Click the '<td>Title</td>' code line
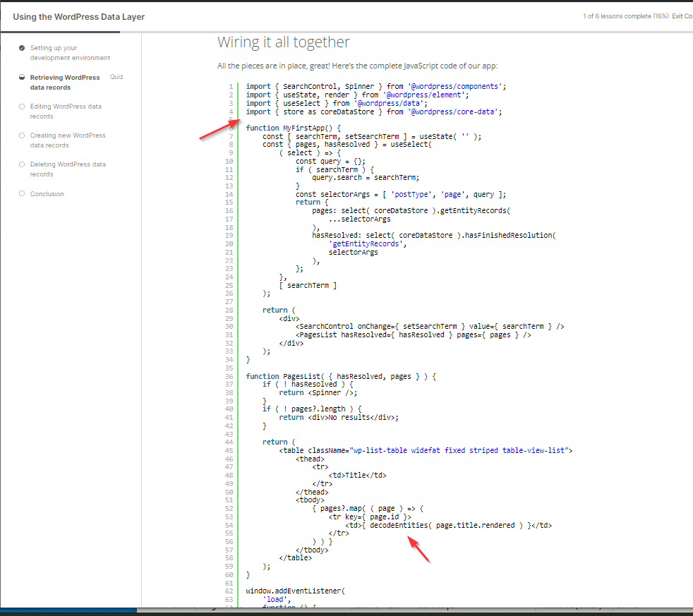693x616 pixels. click(357, 476)
